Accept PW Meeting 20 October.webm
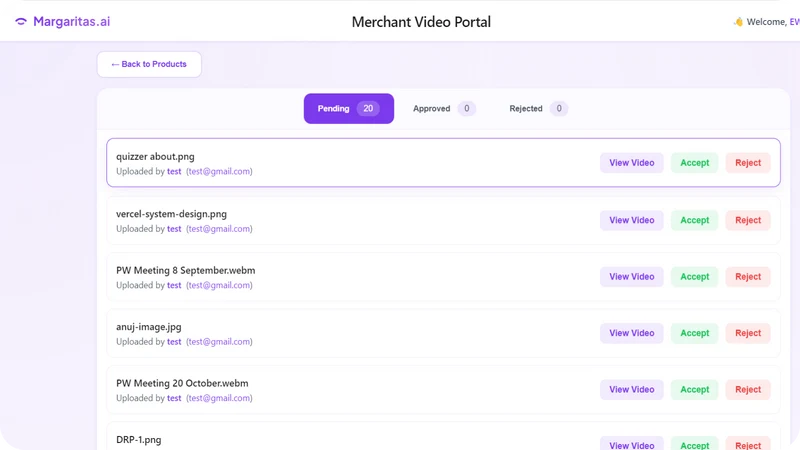The image size is (800, 450). point(694,389)
